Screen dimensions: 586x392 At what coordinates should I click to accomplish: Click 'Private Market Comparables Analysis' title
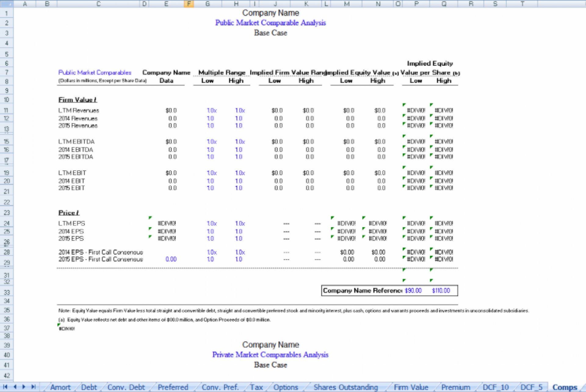270,355
